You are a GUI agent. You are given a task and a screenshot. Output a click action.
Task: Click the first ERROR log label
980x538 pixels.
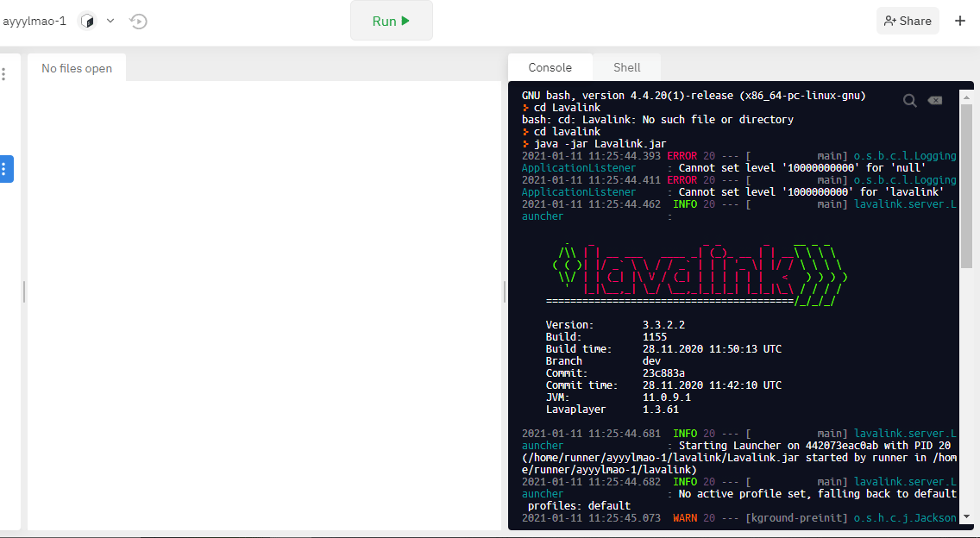pos(682,155)
